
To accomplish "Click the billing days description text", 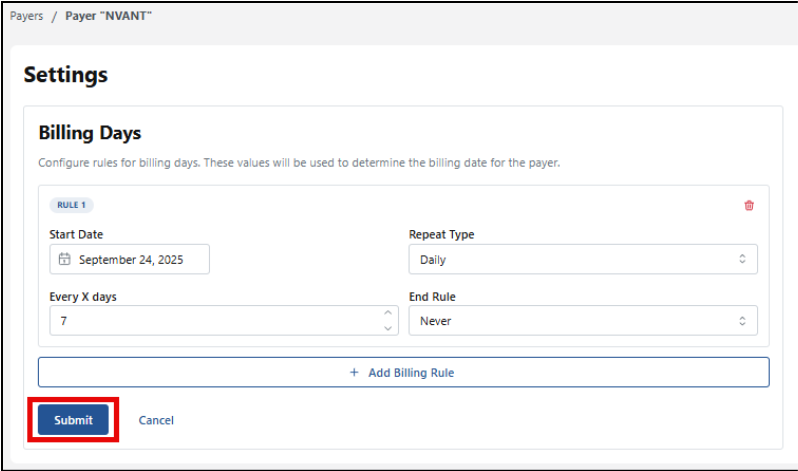I will [298, 162].
